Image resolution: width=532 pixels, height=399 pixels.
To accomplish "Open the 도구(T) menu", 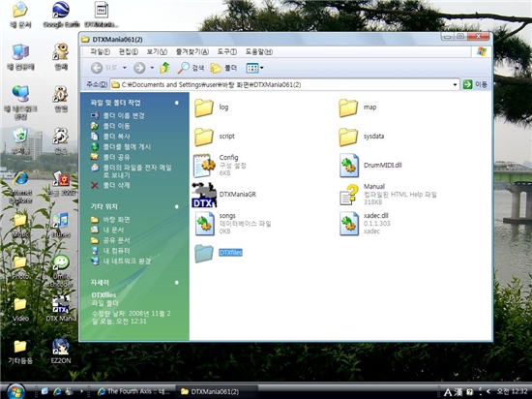I will click(x=226, y=52).
